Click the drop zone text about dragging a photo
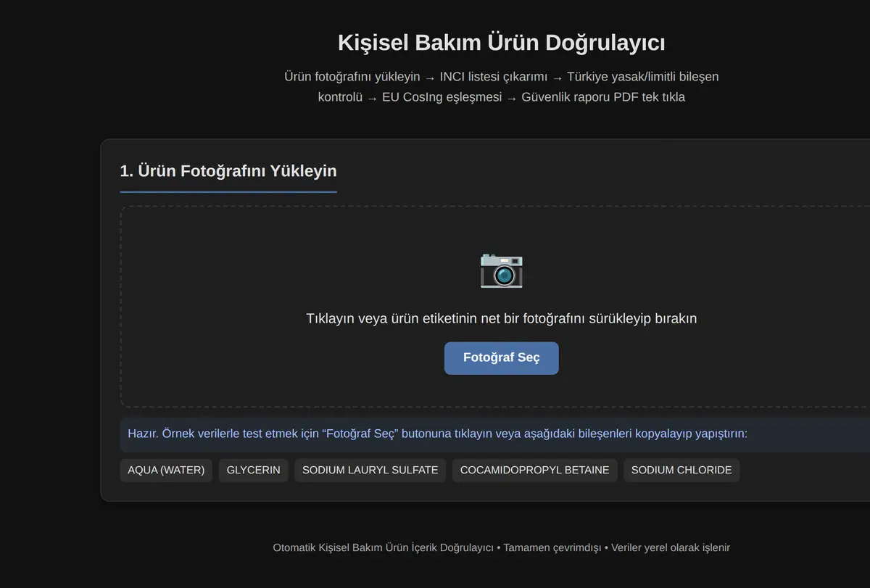Screen dimensions: 870x588 click(501, 318)
